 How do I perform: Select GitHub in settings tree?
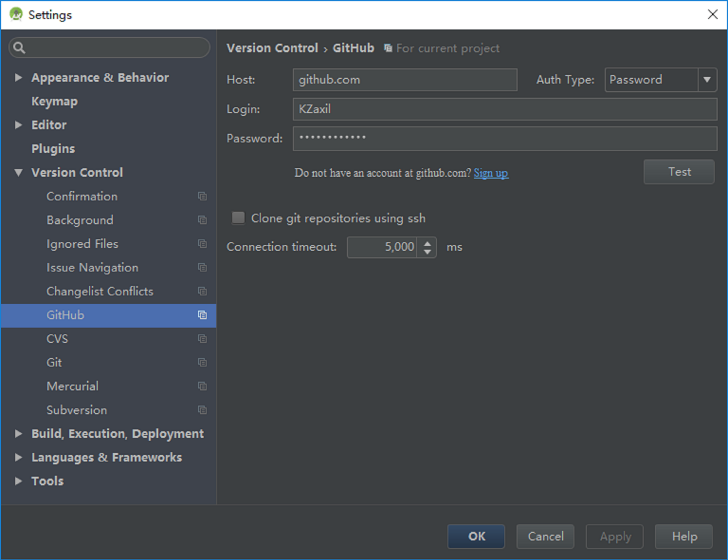pos(108,315)
